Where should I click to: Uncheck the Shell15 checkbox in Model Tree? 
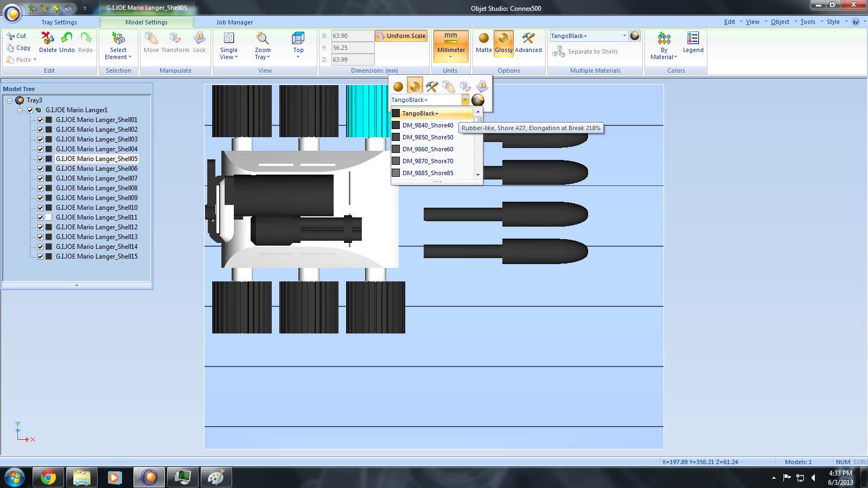coord(40,256)
